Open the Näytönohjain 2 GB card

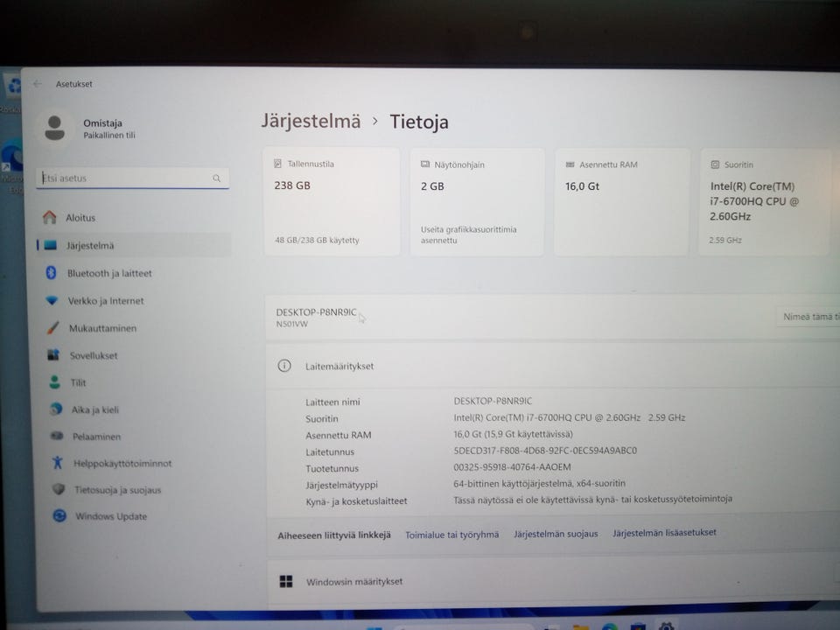(478, 202)
